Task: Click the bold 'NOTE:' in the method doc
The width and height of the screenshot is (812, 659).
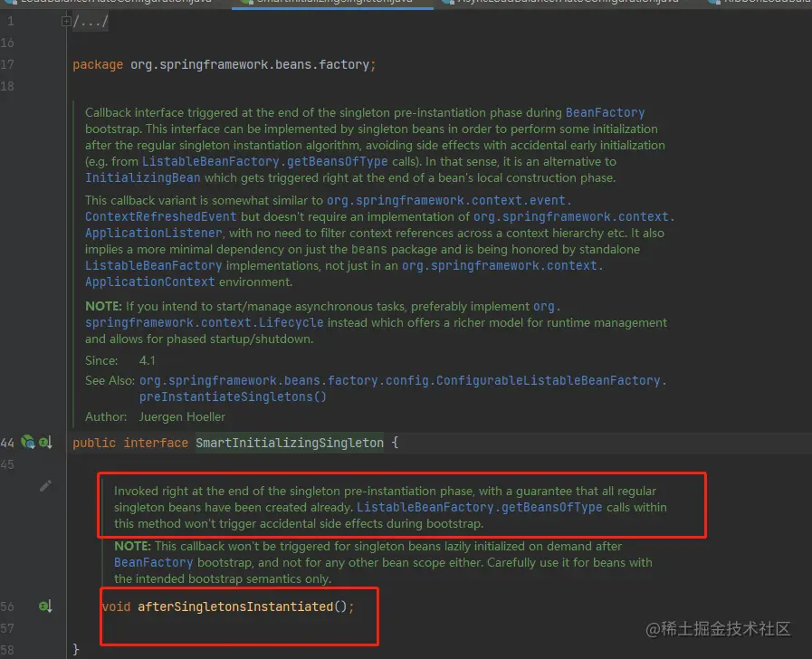Action: coord(132,546)
